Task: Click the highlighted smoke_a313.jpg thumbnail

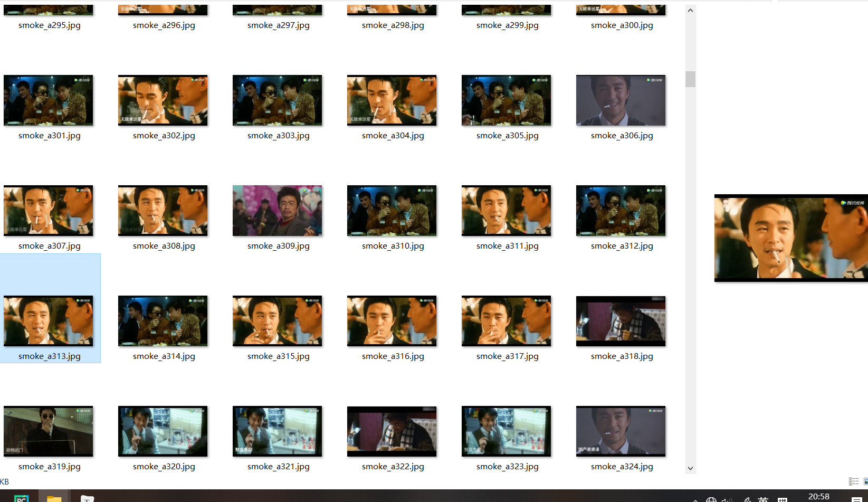Action: (x=49, y=321)
